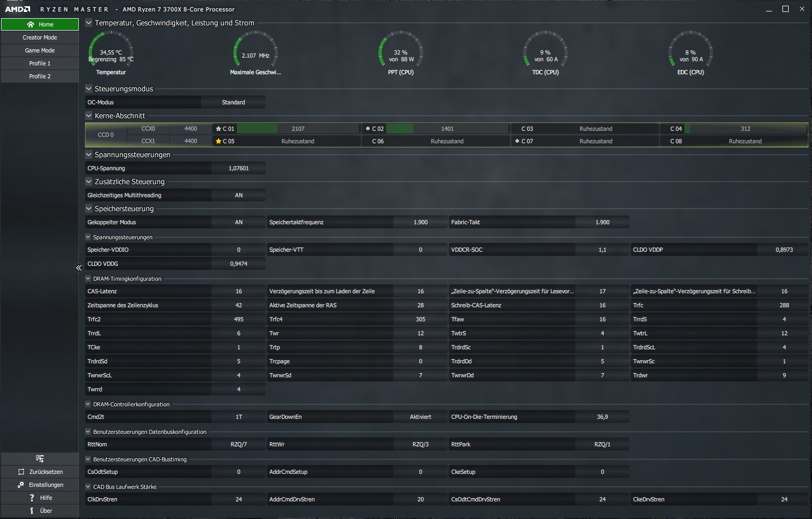Collapse DRAM-Controllerkonfiguration subsection
The image size is (812, 519).
(x=88, y=404)
